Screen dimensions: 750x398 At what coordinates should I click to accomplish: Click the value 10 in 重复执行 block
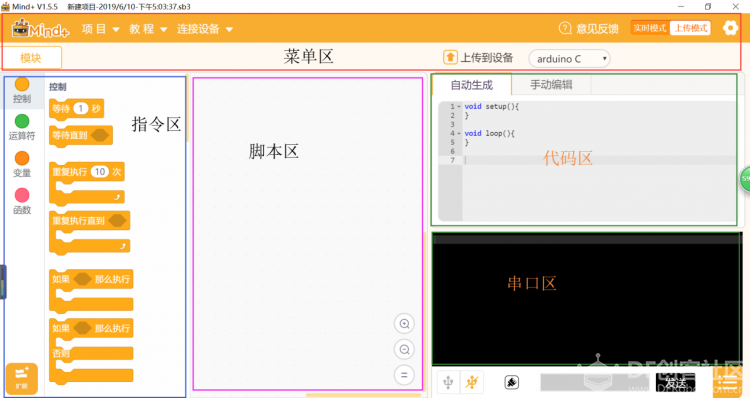point(99,172)
